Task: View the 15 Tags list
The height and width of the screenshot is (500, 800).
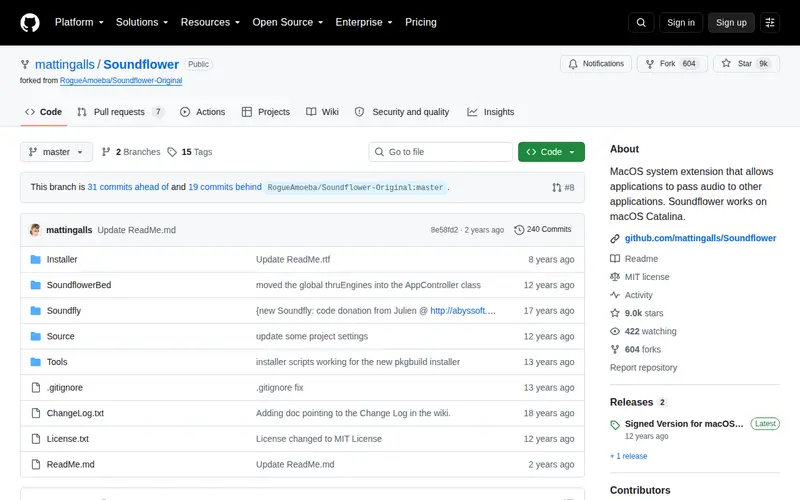Action: coord(190,152)
